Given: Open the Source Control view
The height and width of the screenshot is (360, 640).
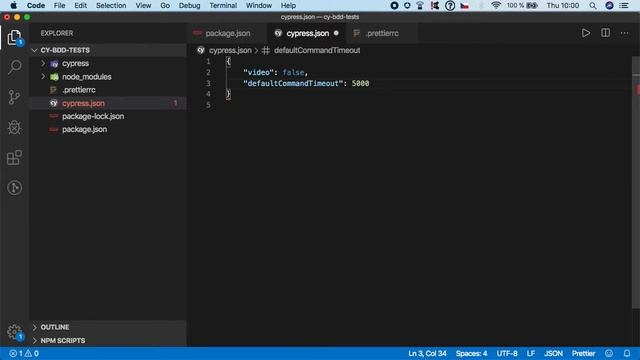Looking at the screenshot, I should point(14,97).
